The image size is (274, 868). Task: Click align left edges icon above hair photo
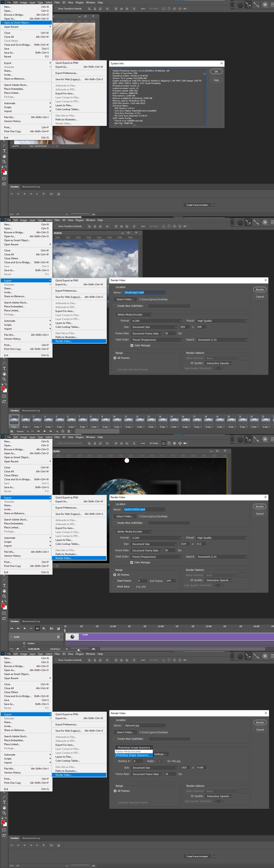coord(89,9)
